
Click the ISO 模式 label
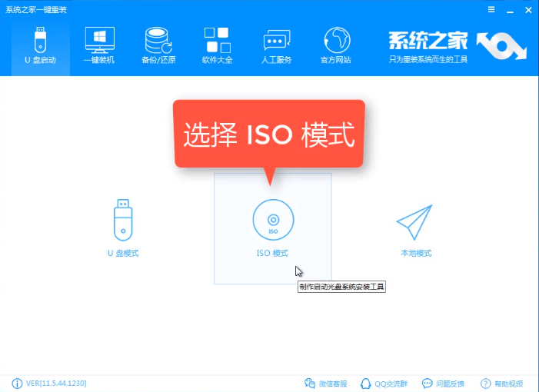[x=273, y=253]
